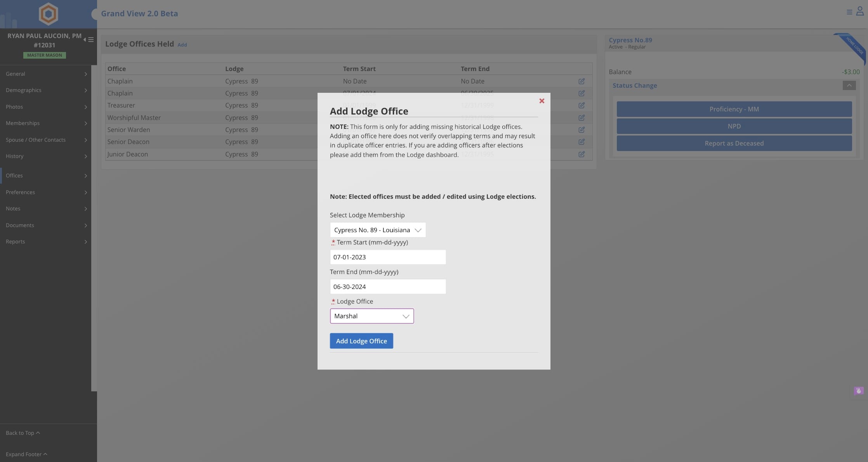This screenshot has height=462, width=868.
Task: Open the user profile icon
Action: (860, 12)
